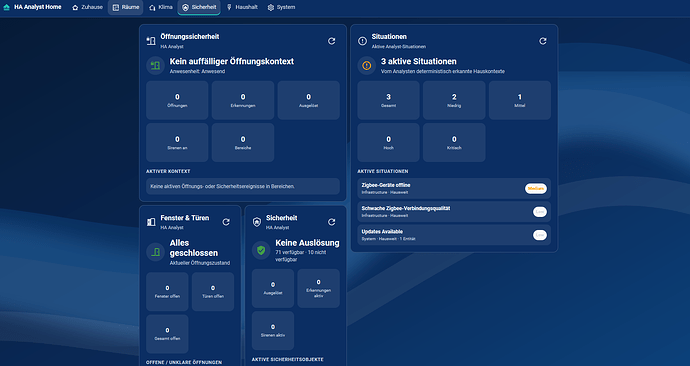Screen dimensions: 690x366
Task: Click the Anwesenheit: Anwesend text
Action: (197, 71)
